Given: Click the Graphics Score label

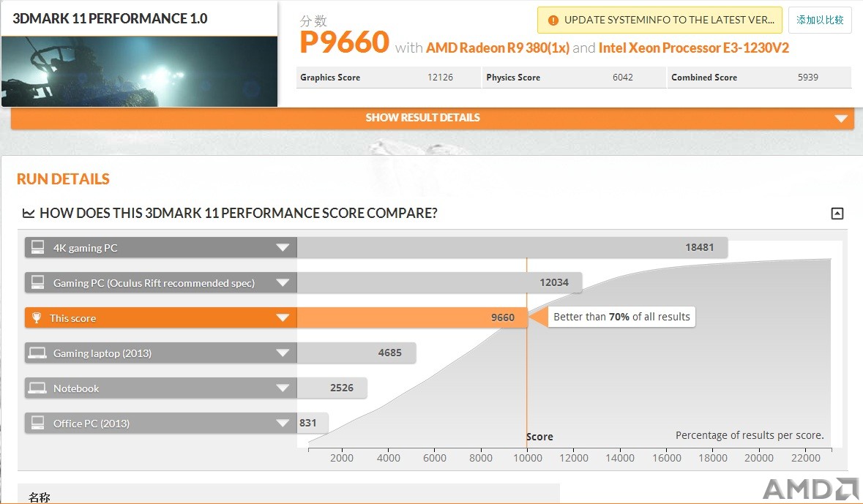Looking at the screenshot, I should (330, 78).
